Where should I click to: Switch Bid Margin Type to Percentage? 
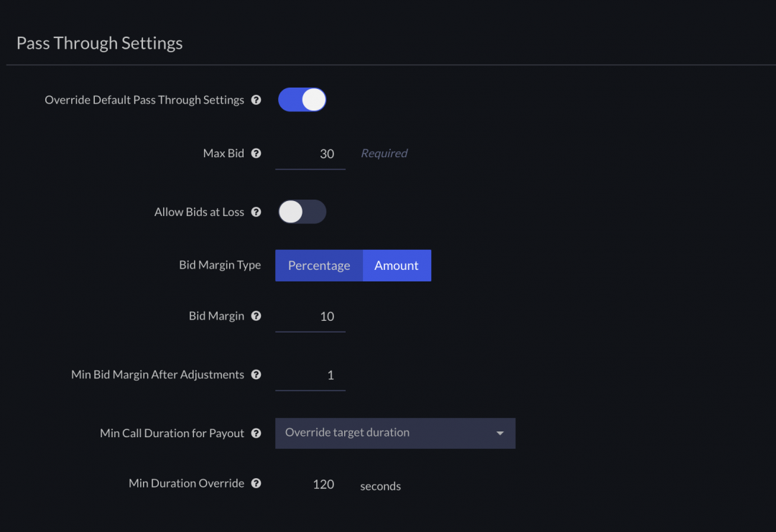319,265
